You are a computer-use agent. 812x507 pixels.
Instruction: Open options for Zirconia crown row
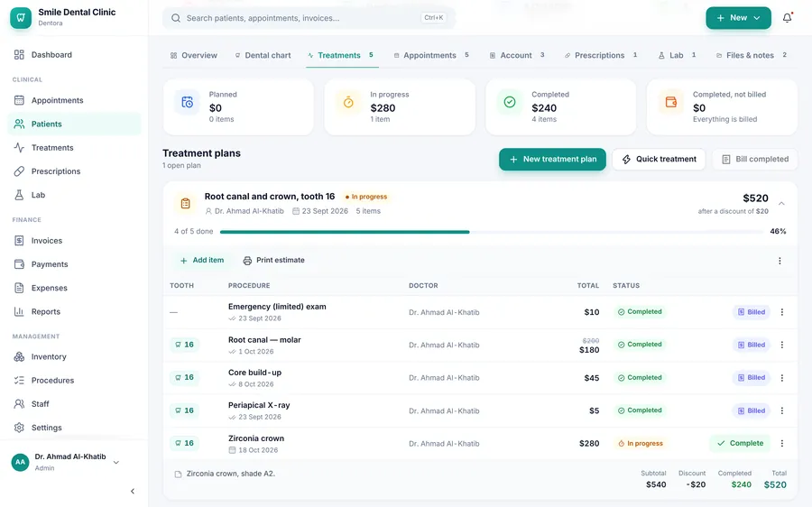click(x=782, y=443)
